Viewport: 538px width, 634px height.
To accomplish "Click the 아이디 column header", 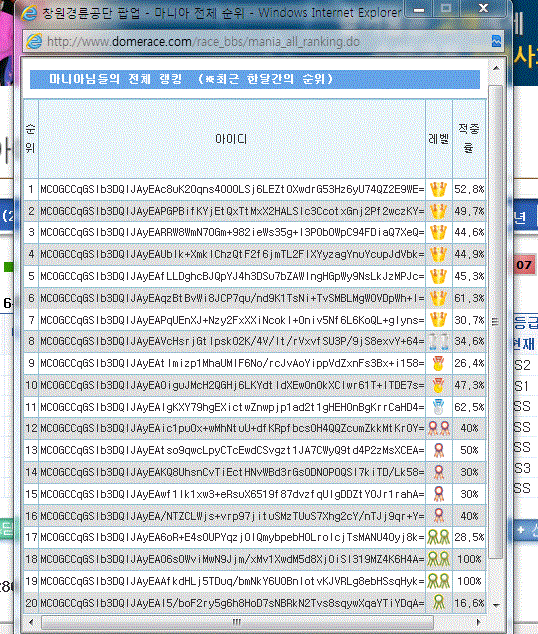I will [x=232, y=139].
